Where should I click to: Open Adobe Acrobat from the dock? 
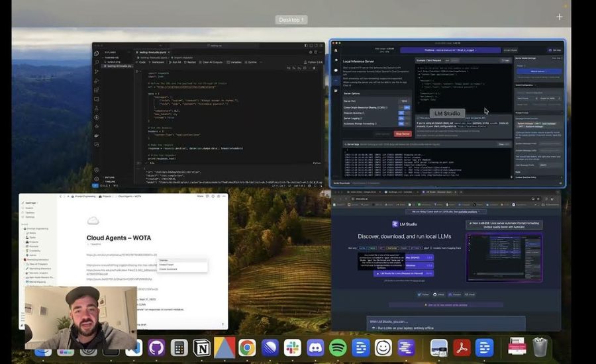[x=462, y=347]
